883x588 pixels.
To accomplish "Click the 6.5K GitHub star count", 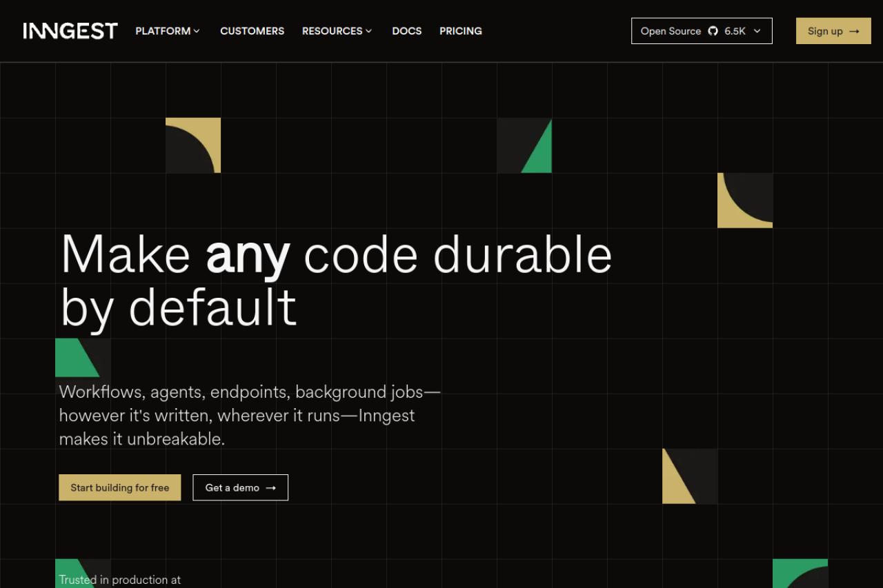I will [x=735, y=31].
